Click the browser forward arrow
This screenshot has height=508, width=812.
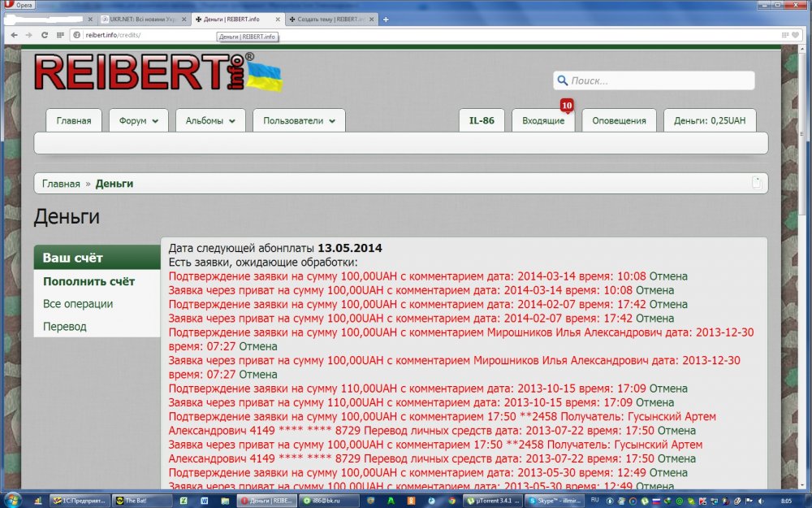tap(29, 35)
